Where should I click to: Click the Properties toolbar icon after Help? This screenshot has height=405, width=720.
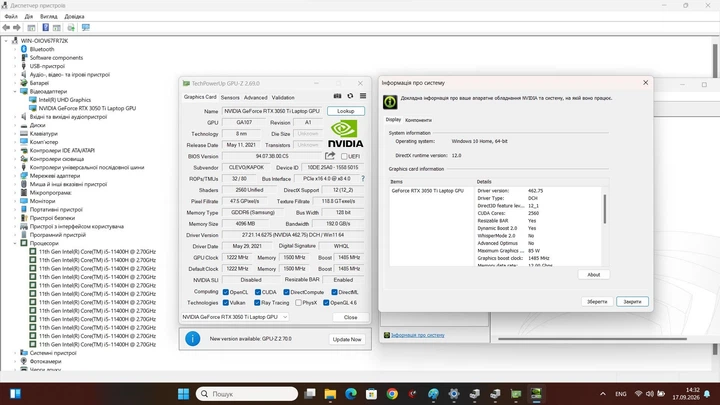[56, 28]
